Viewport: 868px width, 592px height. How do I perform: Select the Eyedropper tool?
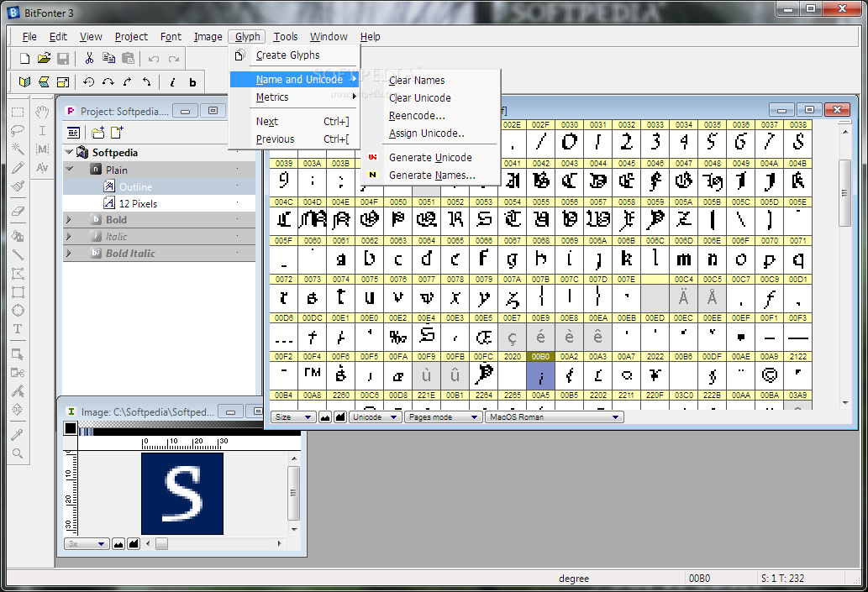point(18,435)
